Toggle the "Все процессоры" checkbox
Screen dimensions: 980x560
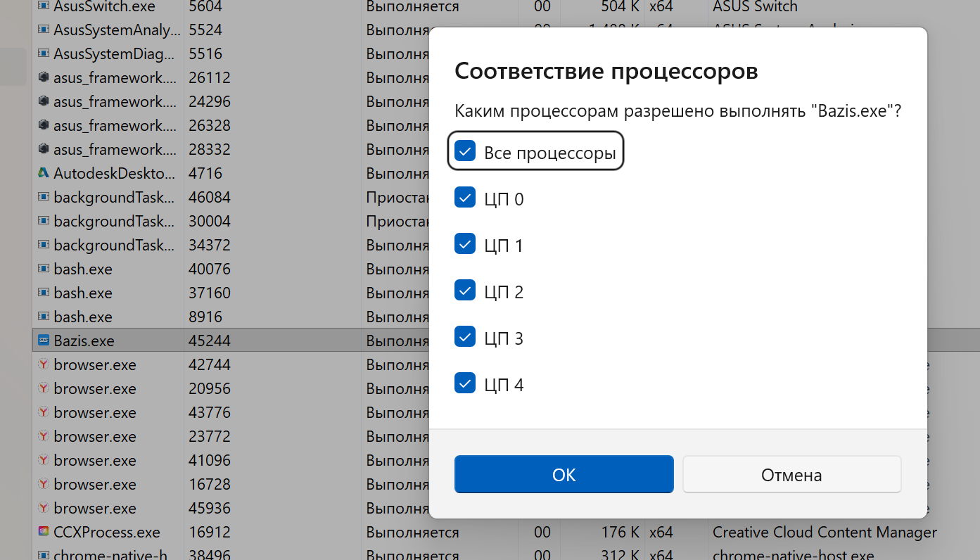click(465, 151)
